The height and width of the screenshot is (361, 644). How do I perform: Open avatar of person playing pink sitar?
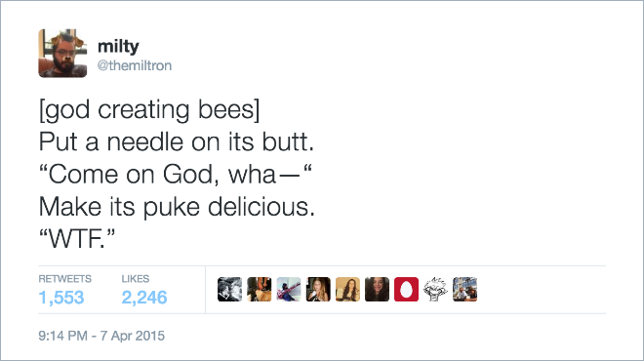[289, 289]
